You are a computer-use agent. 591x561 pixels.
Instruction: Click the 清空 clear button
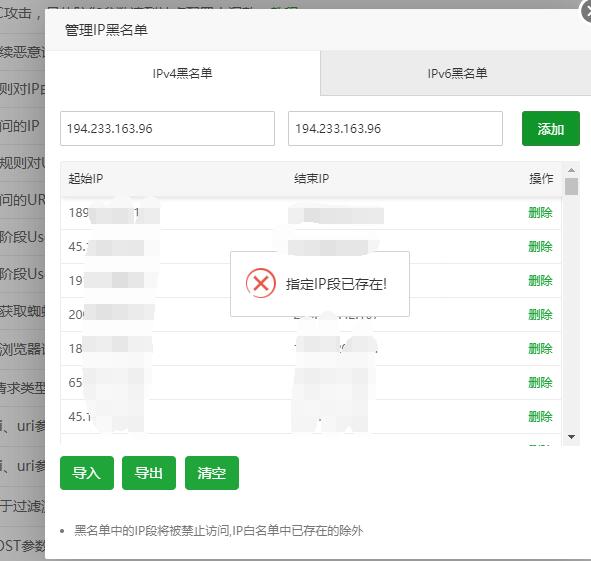coord(212,473)
